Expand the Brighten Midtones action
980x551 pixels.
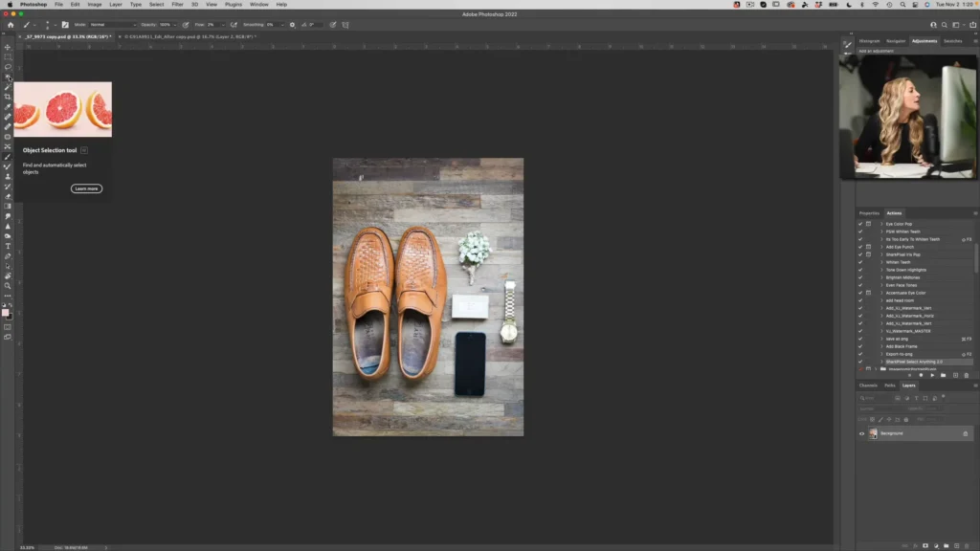click(881, 277)
